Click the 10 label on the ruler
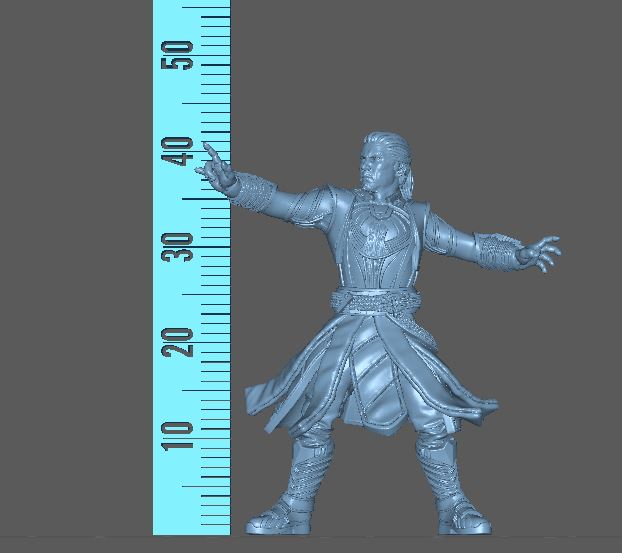The height and width of the screenshot is (553, 622). click(181, 435)
